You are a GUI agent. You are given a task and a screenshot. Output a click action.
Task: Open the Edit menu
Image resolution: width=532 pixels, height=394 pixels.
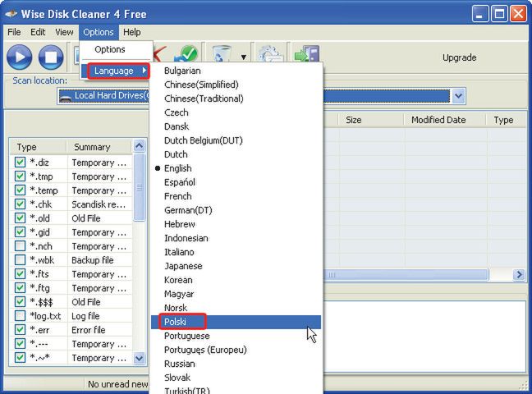38,32
